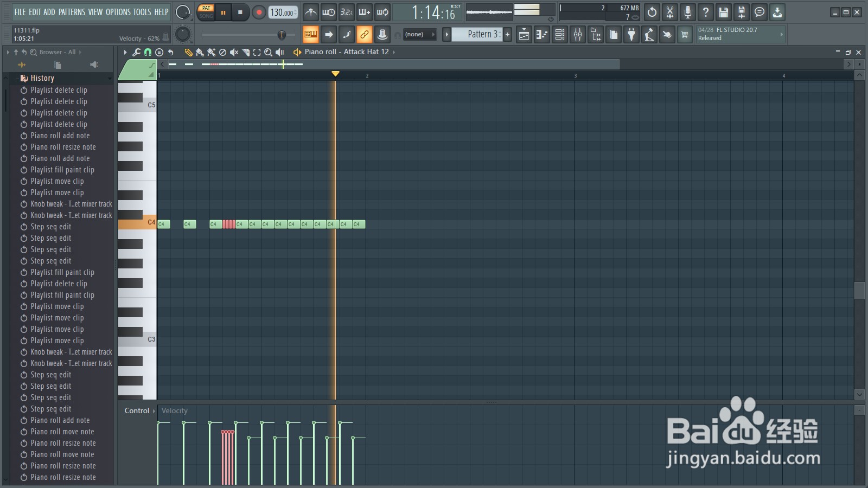Select the piano roll pencil draw tool

188,52
